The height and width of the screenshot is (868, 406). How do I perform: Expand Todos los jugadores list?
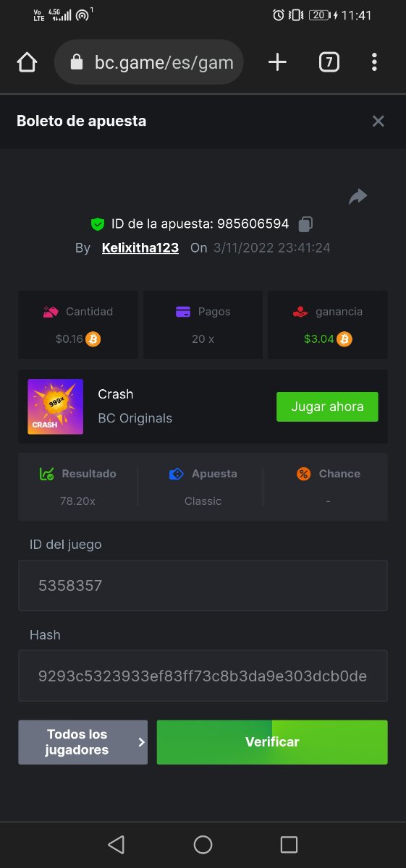click(x=83, y=742)
